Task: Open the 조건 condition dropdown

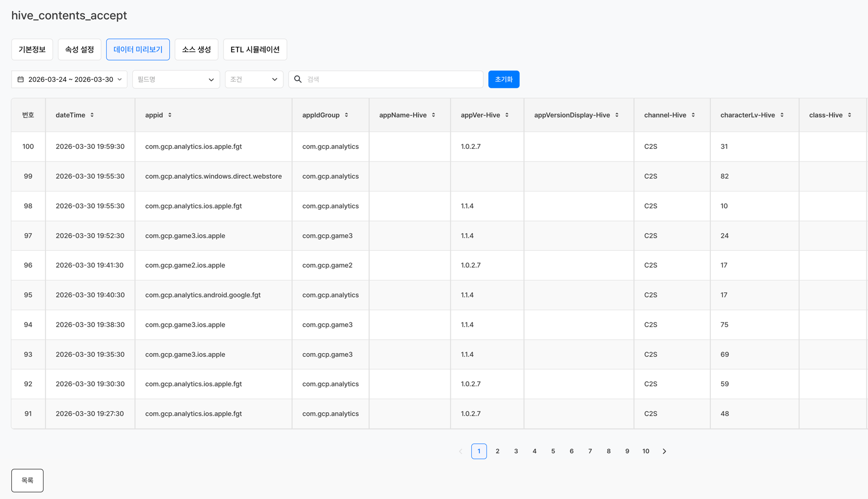Action: tap(254, 80)
